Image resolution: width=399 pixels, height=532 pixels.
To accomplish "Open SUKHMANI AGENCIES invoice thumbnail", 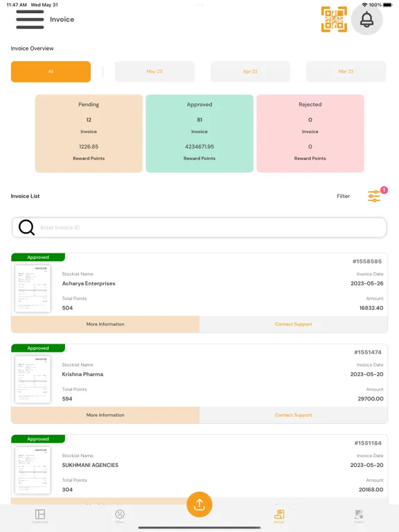I will pyautogui.click(x=33, y=470).
